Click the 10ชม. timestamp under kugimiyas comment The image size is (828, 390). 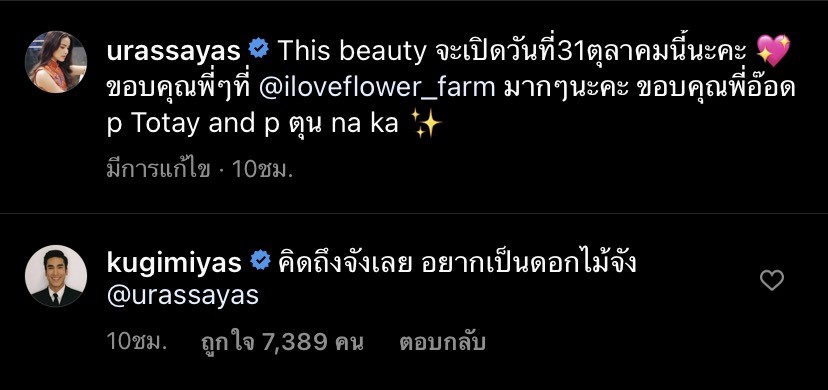click(x=137, y=342)
